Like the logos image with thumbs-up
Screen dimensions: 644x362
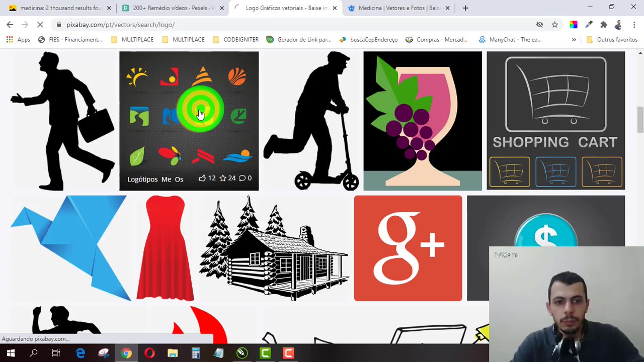tap(207, 178)
